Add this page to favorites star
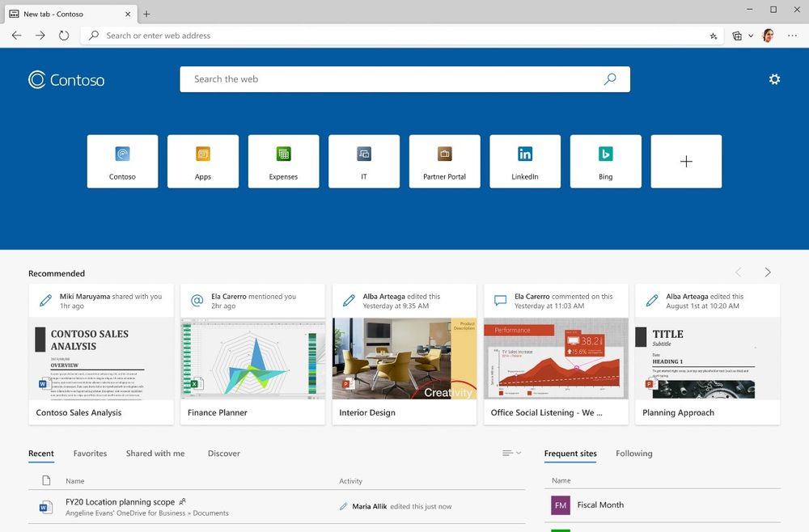Screen dimensions: 809x532 713,36
